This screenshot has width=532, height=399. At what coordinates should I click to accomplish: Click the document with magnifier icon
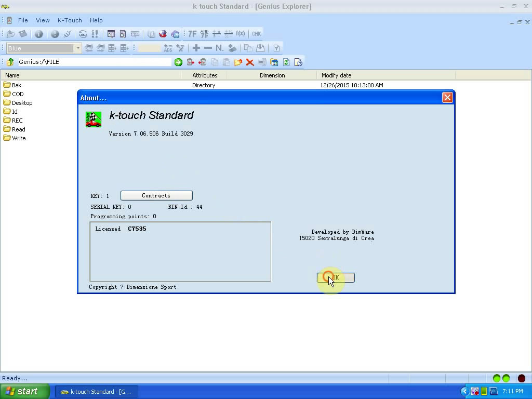pos(123,34)
